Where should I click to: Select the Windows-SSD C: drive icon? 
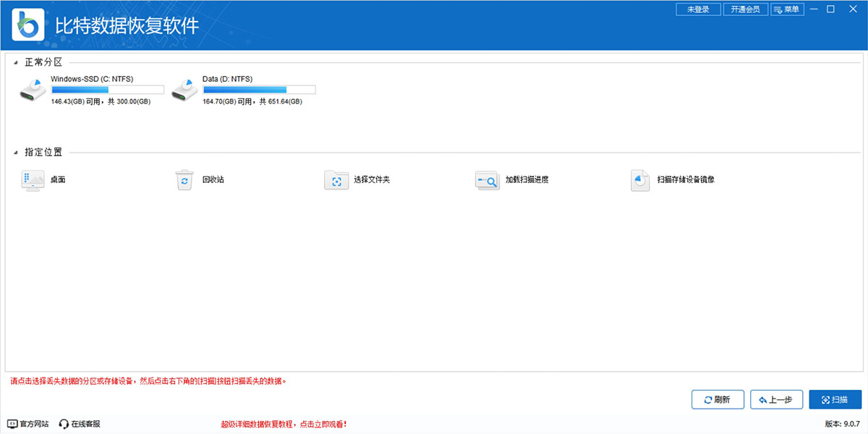point(33,90)
